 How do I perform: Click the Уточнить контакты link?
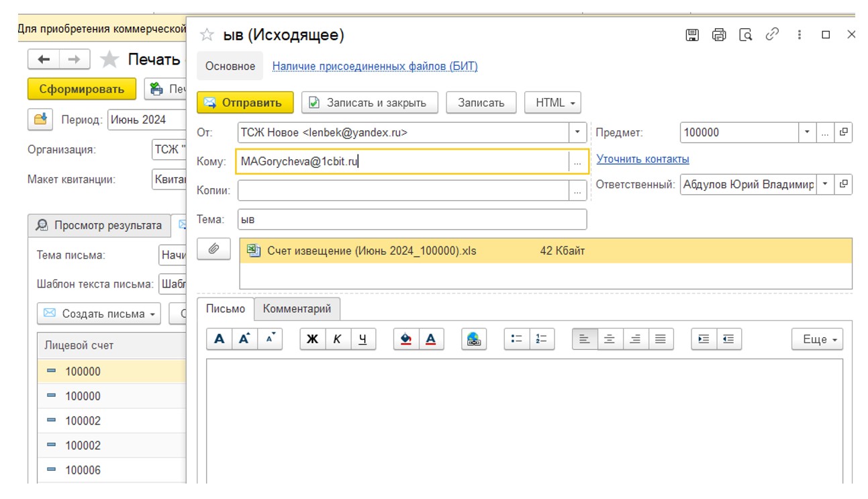click(x=643, y=159)
